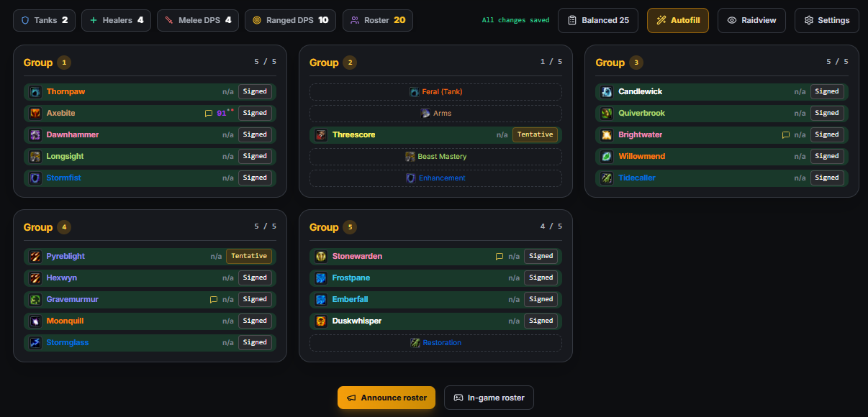Open Brightwater's note comment icon
Image resolution: width=868 pixels, height=417 pixels.
(x=786, y=135)
